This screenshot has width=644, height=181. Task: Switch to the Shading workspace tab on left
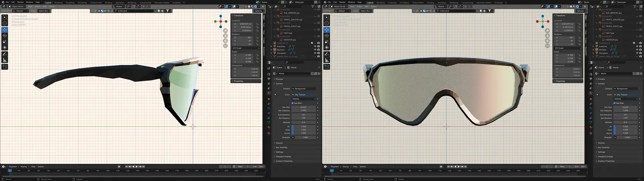(x=108, y=3)
